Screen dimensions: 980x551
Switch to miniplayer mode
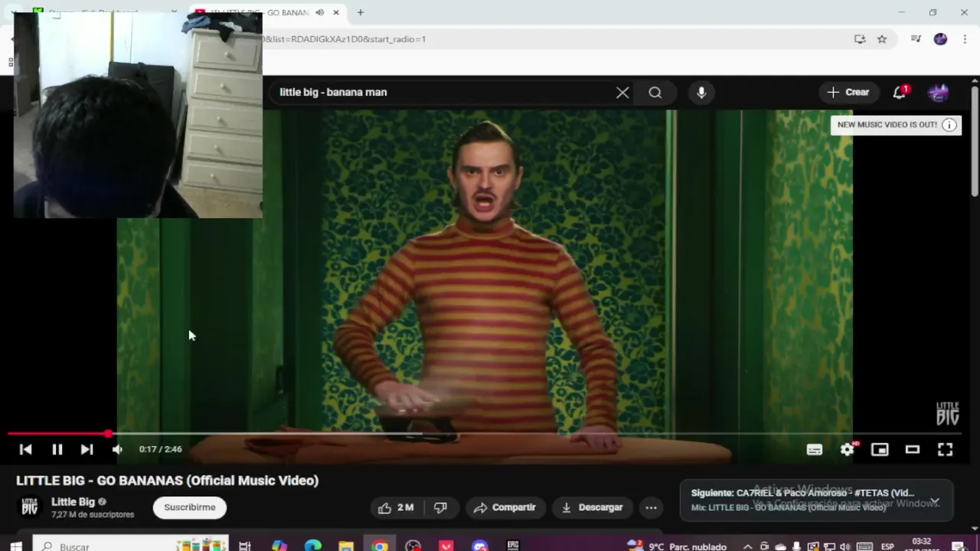(880, 449)
